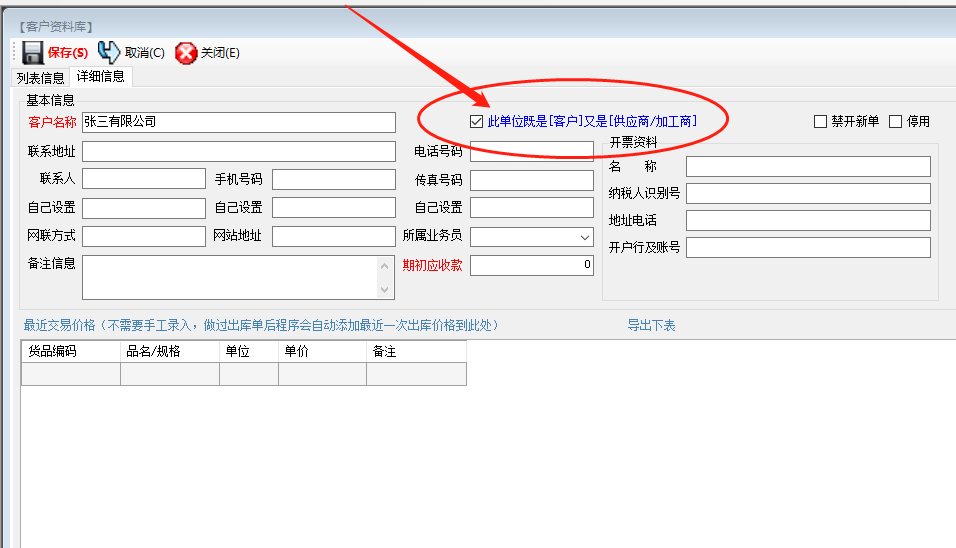956x548 pixels.
Task: Click the floppy disk save icon
Action: pyautogui.click(x=33, y=52)
